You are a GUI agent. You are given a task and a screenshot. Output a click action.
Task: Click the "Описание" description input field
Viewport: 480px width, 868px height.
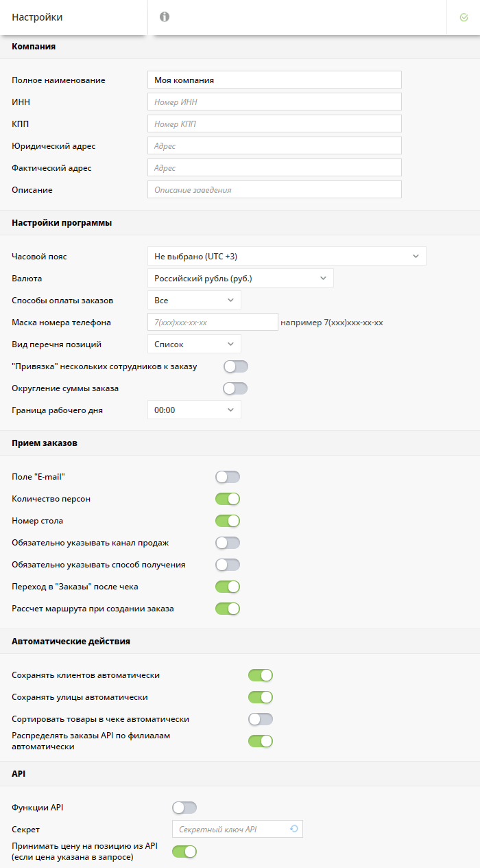pyautogui.click(x=274, y=189)
